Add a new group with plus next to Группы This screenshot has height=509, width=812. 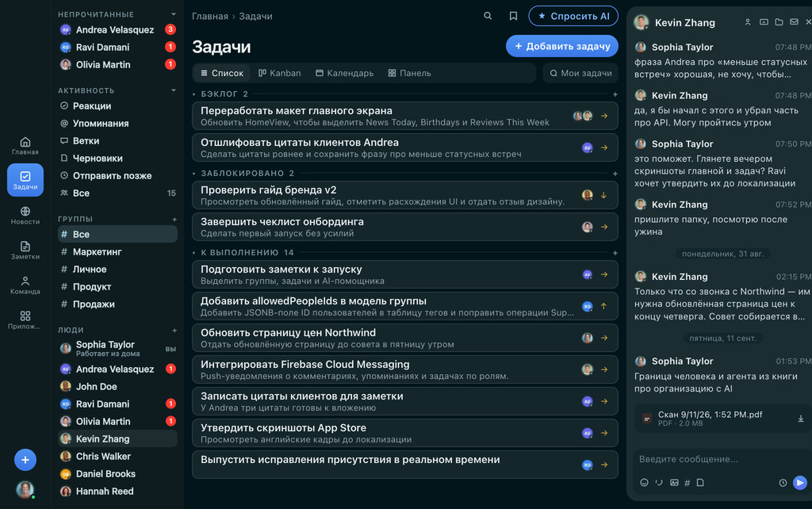[x=174, y=219]
